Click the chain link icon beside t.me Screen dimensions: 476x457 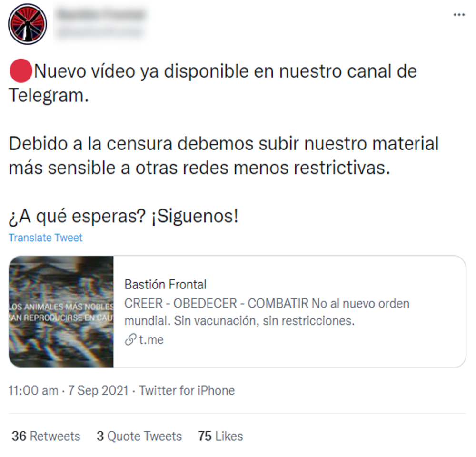[x=130, y=339]
